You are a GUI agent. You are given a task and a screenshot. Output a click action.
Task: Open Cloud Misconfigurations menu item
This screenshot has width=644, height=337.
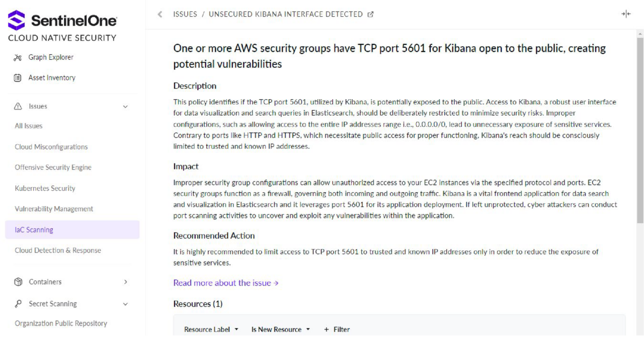51,147
